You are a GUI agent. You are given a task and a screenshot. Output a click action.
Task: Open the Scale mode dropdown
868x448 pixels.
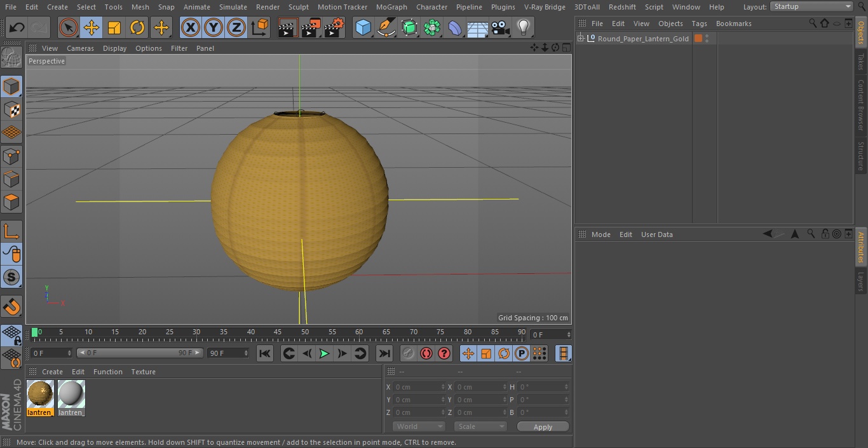point(480,426)
